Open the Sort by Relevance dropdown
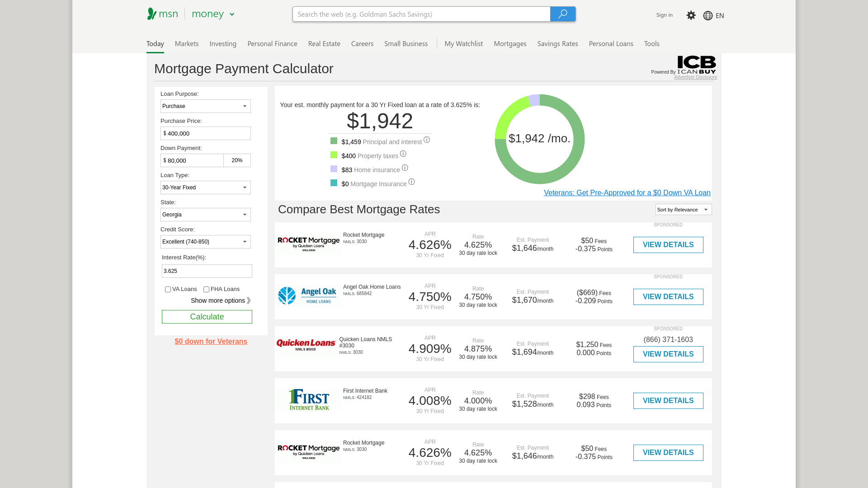This screenshot has width=868, height=488. pyautogui.click(x=684, y=210)
